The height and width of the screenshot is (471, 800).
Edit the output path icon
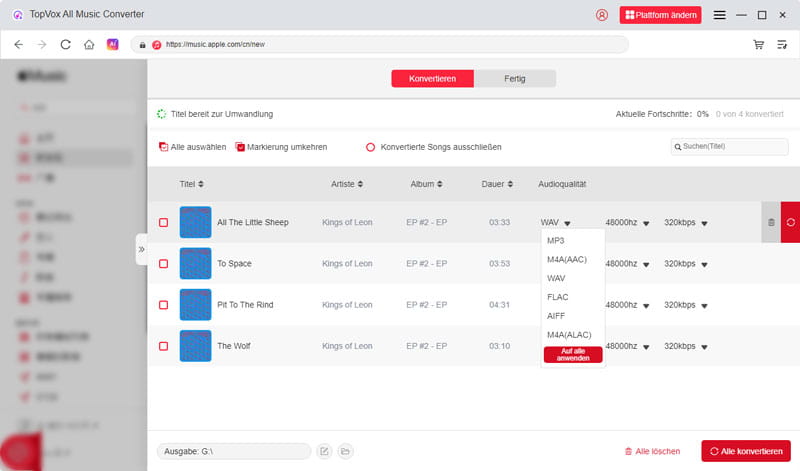click(x=324, y=451)
